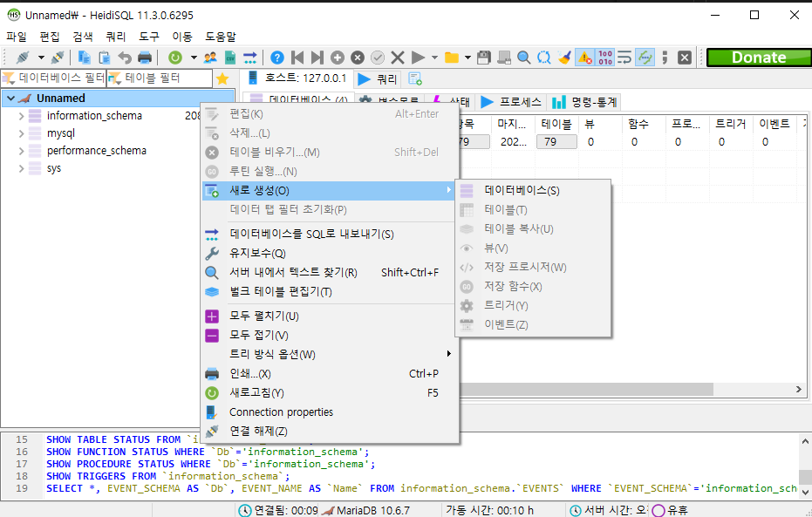Switch to the 프로세스 tab
The image size is (812, 517).
point(510,102)
